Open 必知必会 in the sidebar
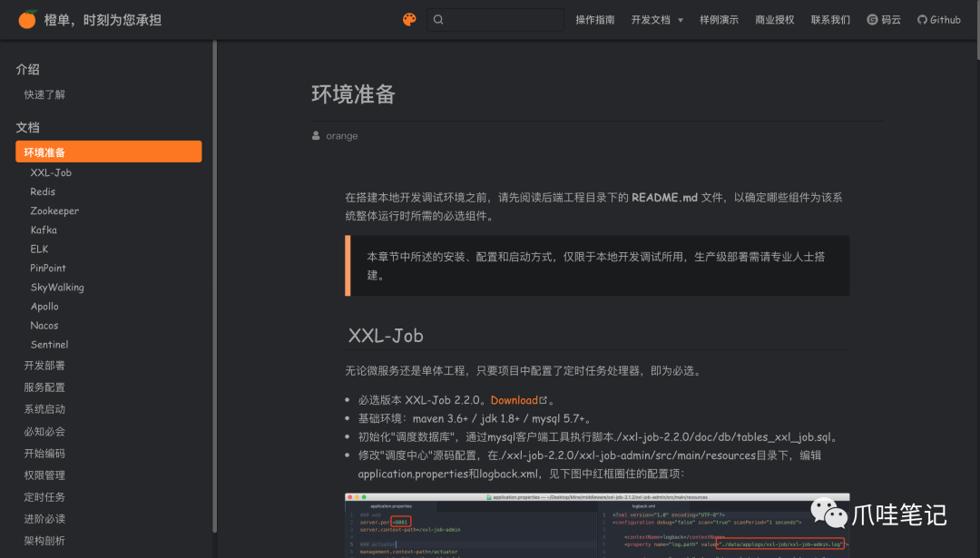980x558 pixels. pyautogui.click(x=44, y=431)
